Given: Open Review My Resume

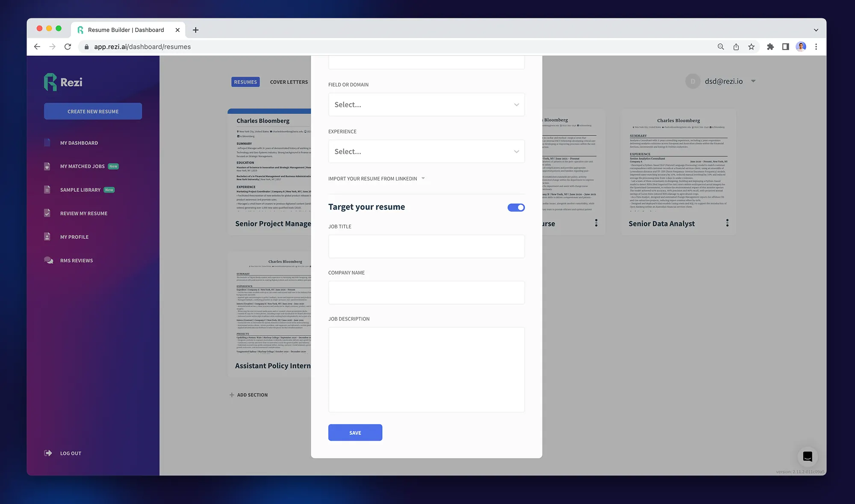Looking at the screenshot, I should click(84, 213).
